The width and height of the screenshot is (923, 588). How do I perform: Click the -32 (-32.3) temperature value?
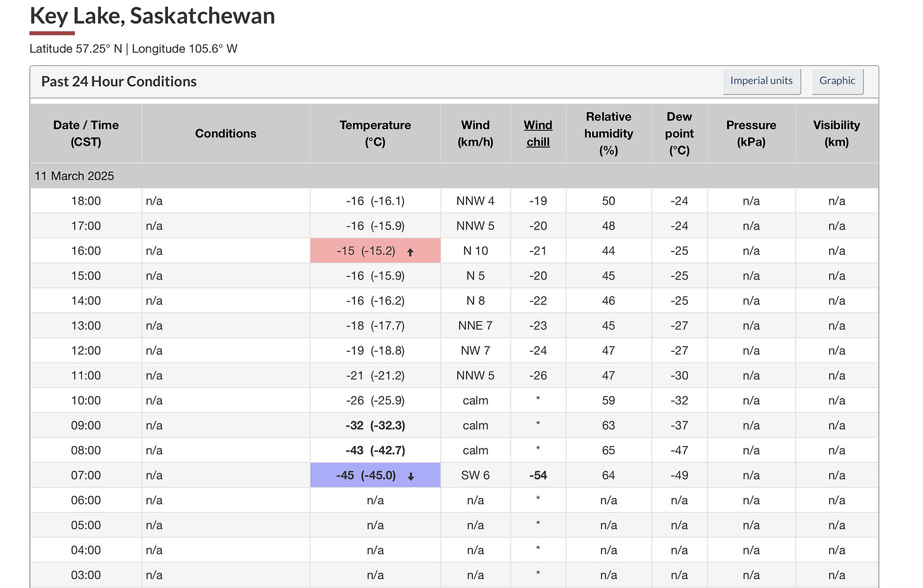[x=375, y=425]
